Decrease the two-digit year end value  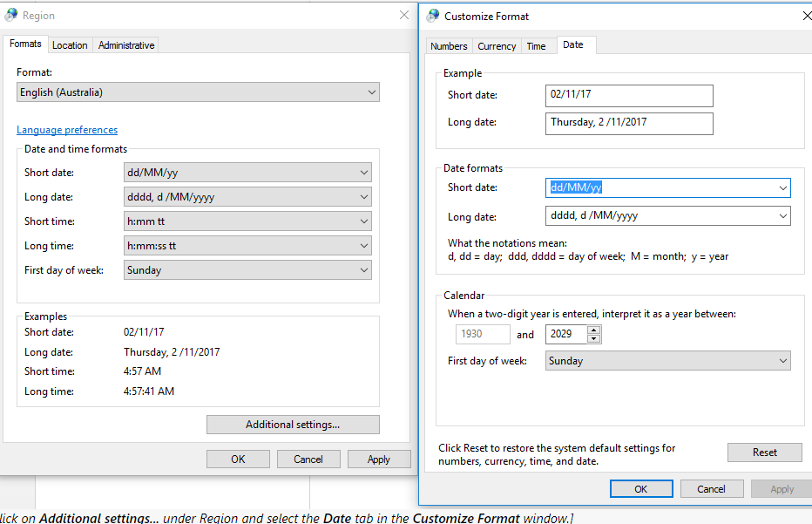pyautogui.click(x=594, y=339)
